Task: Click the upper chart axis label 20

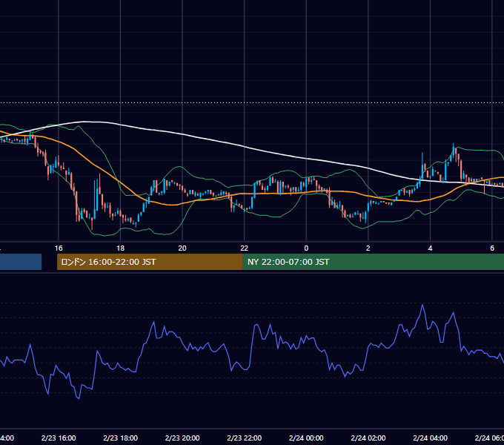Action: 182,248
